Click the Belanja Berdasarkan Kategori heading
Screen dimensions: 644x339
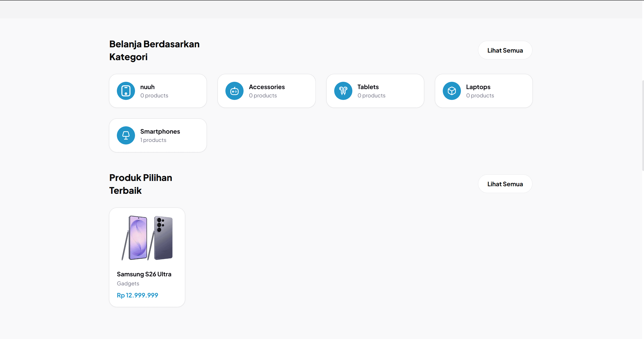[154, 50]
